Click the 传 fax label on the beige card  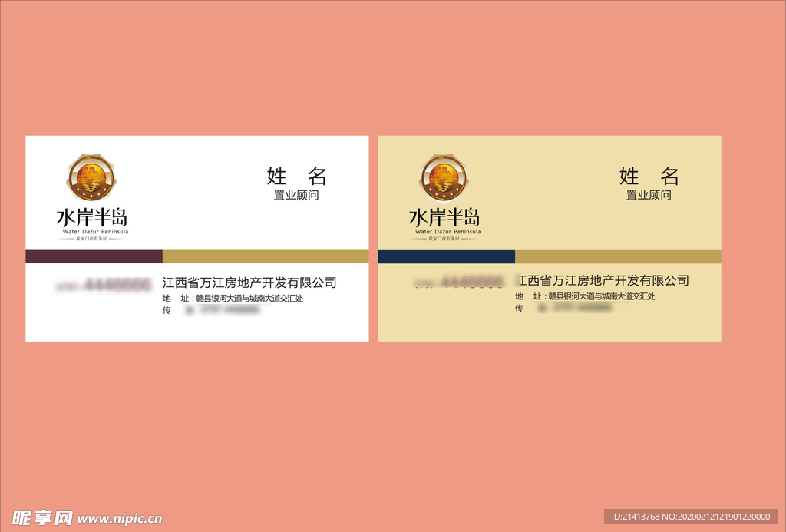519,309
